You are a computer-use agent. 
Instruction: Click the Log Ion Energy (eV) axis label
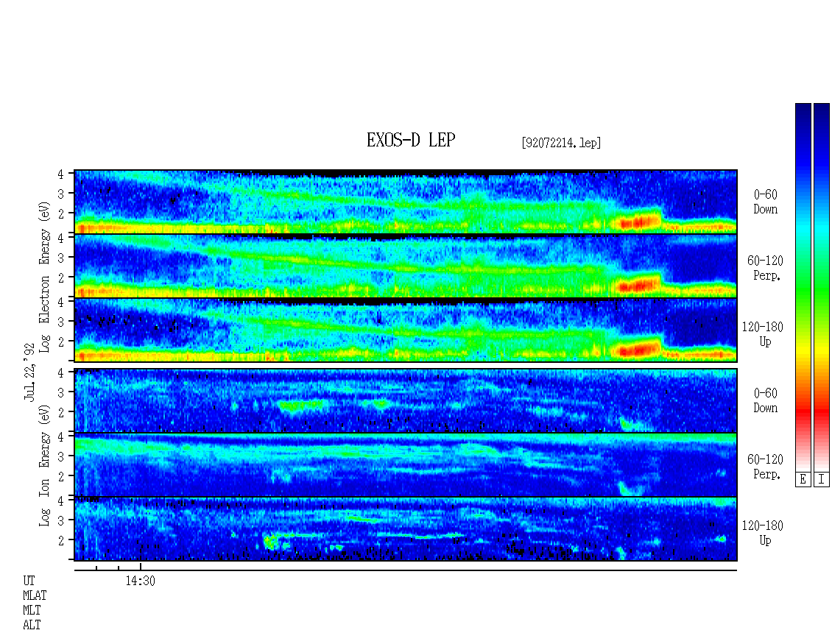tap(44, 466)
